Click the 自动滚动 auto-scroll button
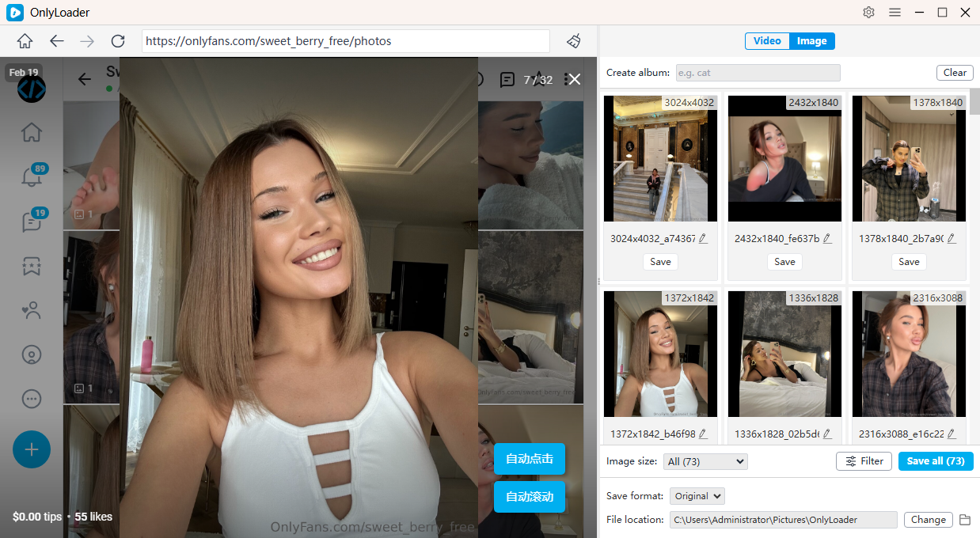The width and height of the screenshot is (980, 538). (530, 497)
